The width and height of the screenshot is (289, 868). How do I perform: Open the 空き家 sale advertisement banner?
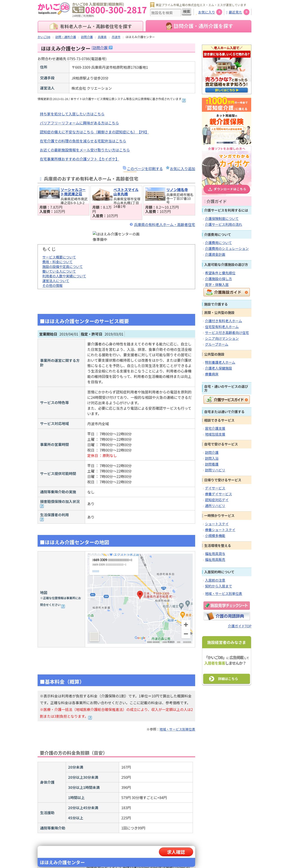tap(226, 69)
